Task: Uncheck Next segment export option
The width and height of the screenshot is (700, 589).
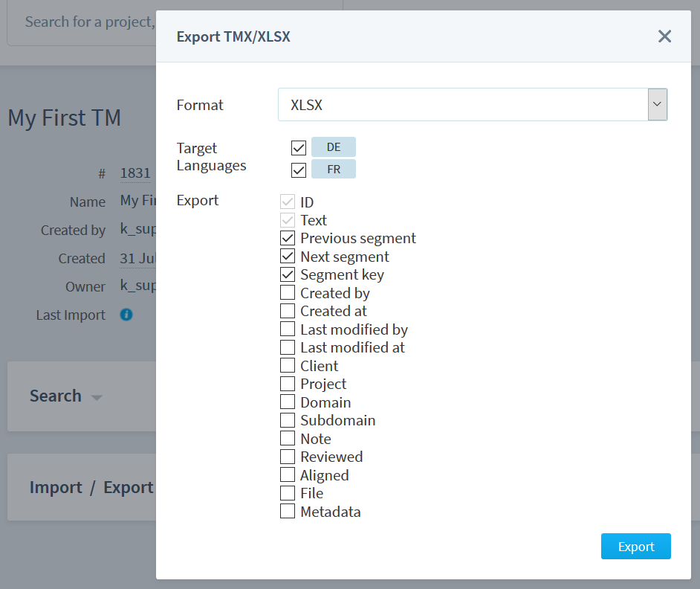Action: click(x=288, y=257)
